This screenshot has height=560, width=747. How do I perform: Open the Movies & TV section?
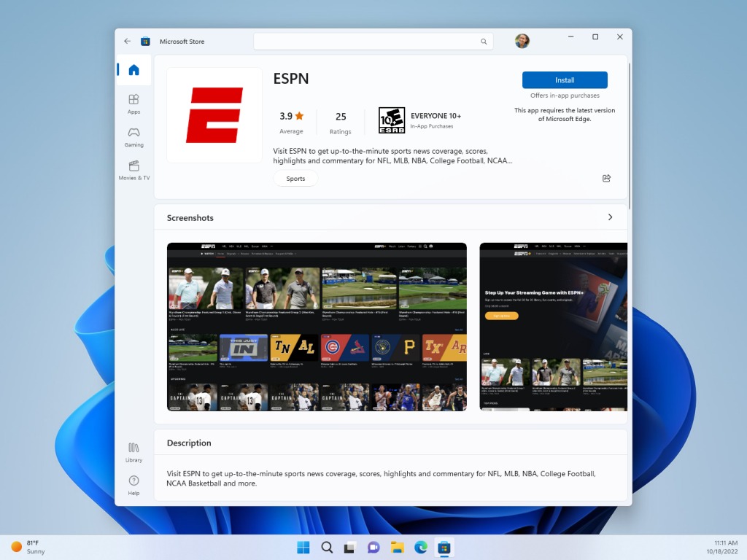click(133, 170)
